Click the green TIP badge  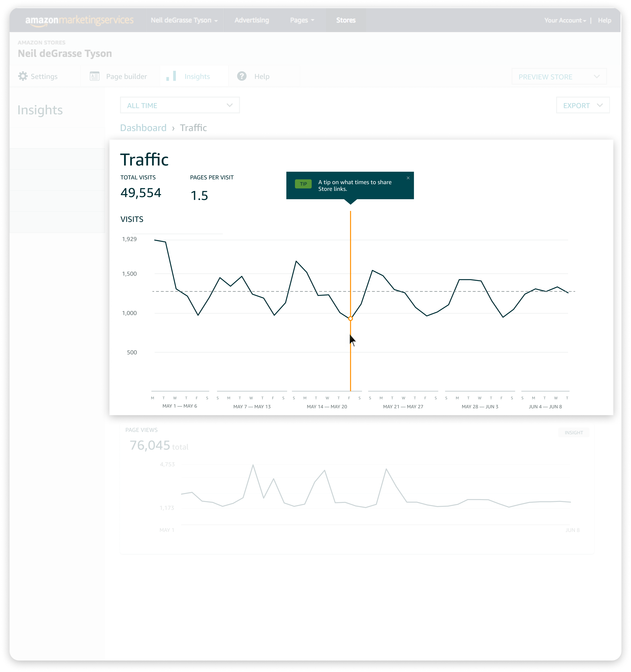click(303, 184)
